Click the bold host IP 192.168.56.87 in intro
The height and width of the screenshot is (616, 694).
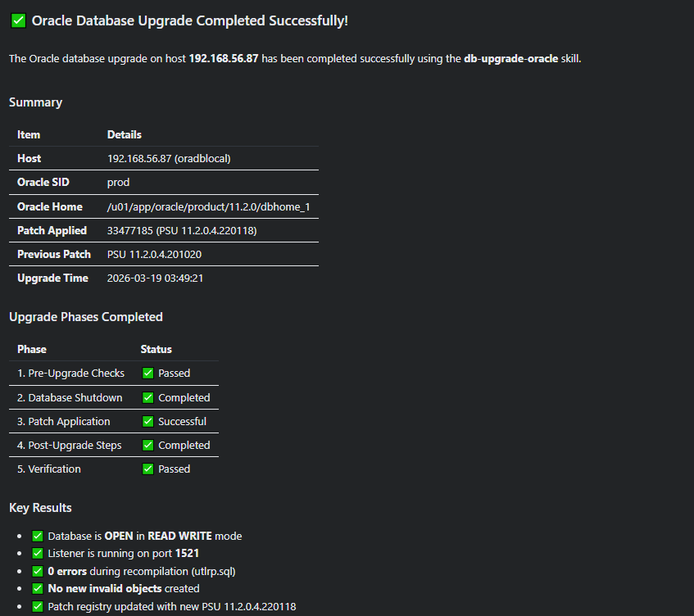pyautogui.click(x=225, y=59)
